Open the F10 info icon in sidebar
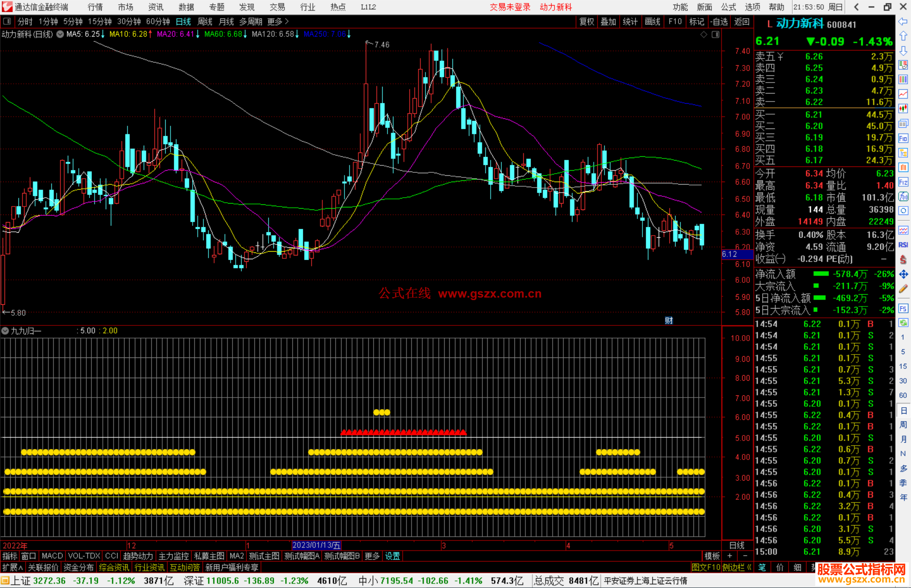911x588 pixels. (903, 138)
